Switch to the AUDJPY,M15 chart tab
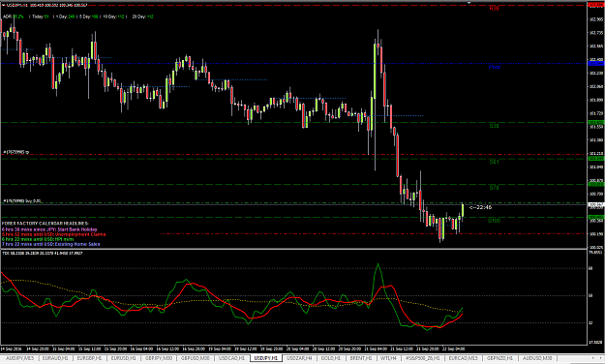The image size is (605, 364). 19,358
